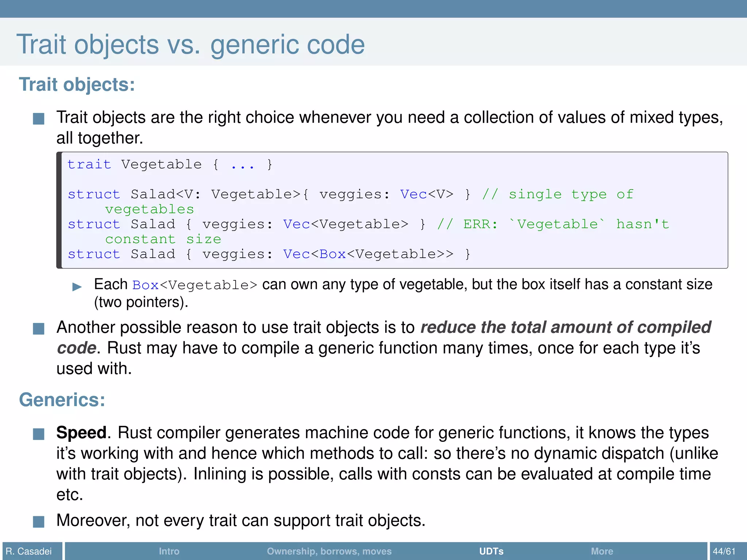The height and width of the screenshot is (560, 747).
Task: Click the 'Generics:' section heading
Action: point(62,400)
